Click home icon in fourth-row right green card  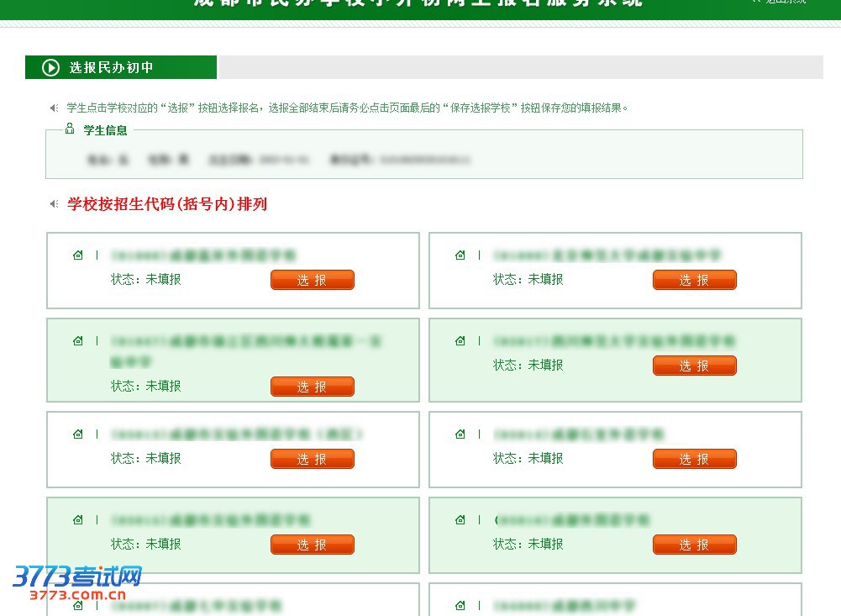[460, 520]
